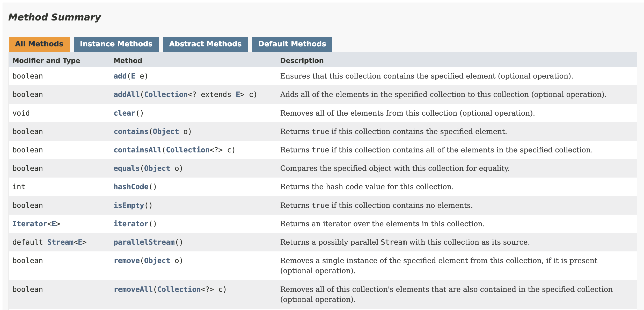The width and height of the screenshot is (644, 310).
Task: Go to containsAll method details
Action: [137, 150]
